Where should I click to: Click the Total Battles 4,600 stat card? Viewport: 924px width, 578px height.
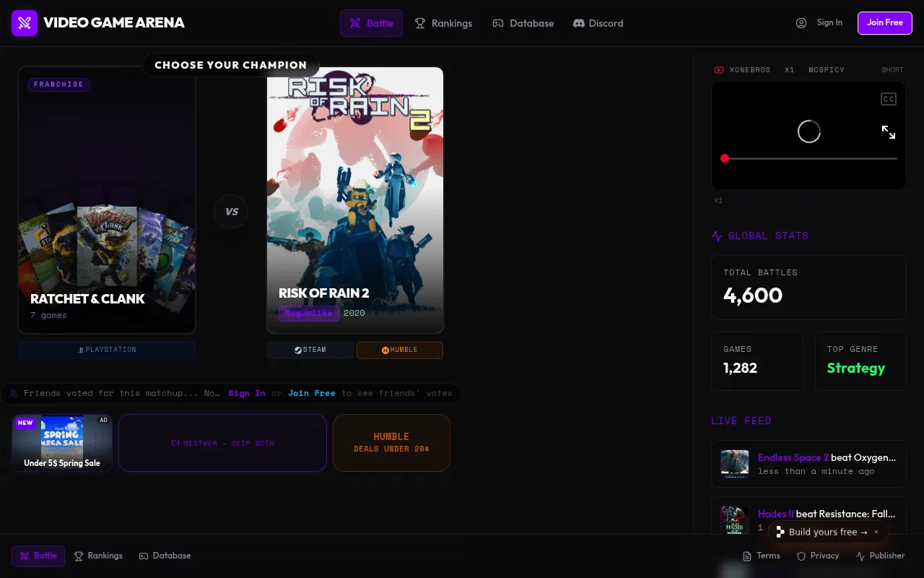(808, 288)
